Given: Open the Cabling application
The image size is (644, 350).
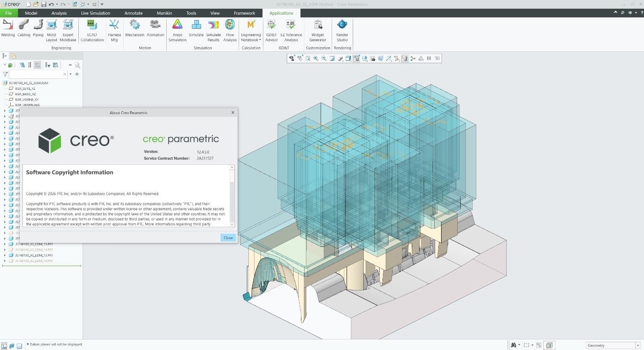Looking at the screenshot, I should (x=24, y=28).
